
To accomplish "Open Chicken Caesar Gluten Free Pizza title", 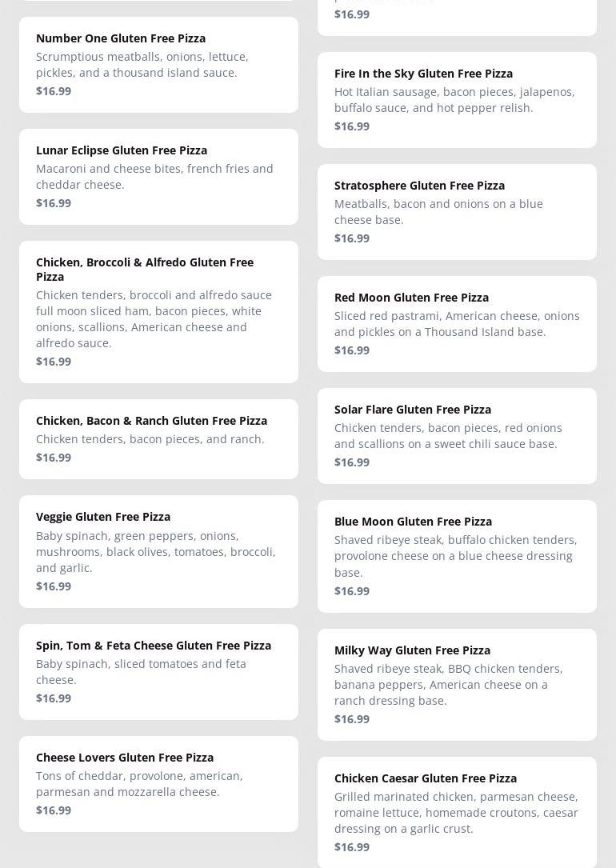I will 426,778.
